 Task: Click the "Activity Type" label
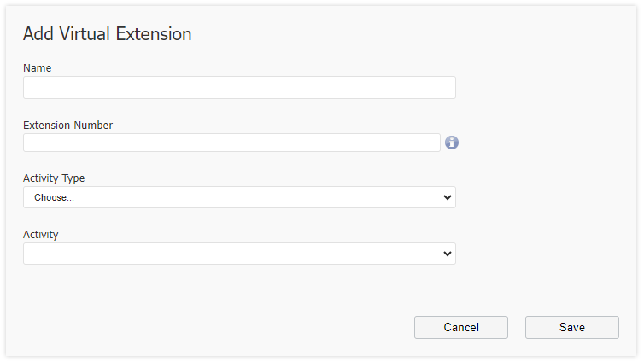54,178
